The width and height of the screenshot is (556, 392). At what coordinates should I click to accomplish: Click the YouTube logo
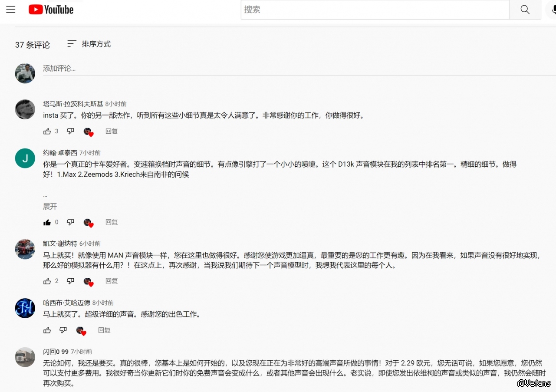[x=51, y=10]
